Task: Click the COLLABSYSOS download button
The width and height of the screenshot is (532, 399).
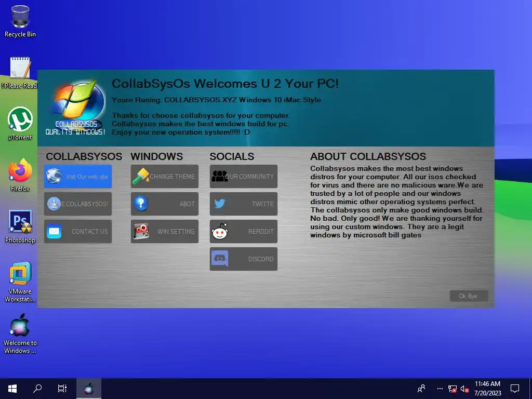Action: point(78,204)
